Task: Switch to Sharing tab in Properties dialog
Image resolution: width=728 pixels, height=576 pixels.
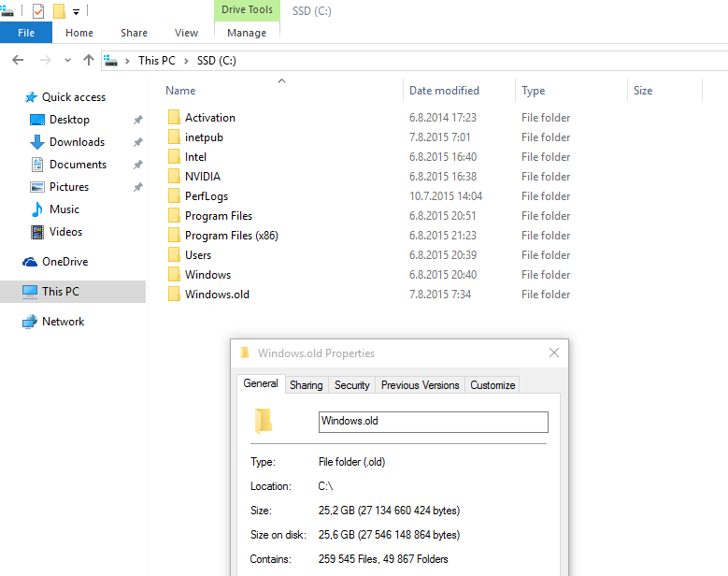Action: pos(306,385)
